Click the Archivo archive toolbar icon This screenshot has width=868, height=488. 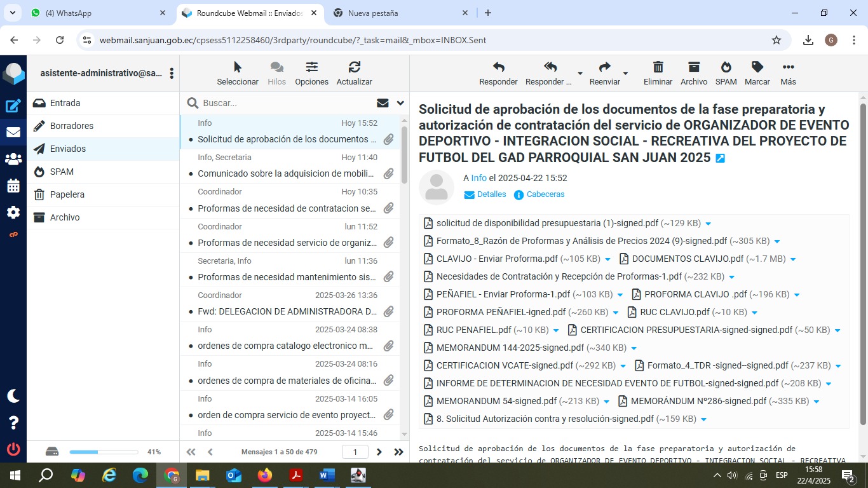click(693, 67)
